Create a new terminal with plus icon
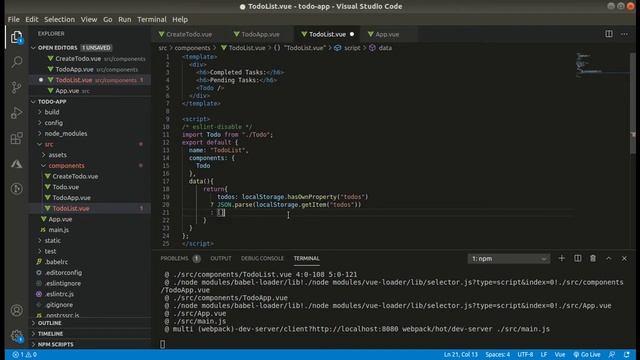This screenshot has height=360, width=640. point(562,258)
